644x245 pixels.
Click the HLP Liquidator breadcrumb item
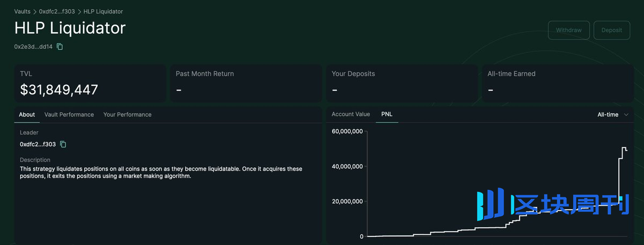[x=103, y=11]
